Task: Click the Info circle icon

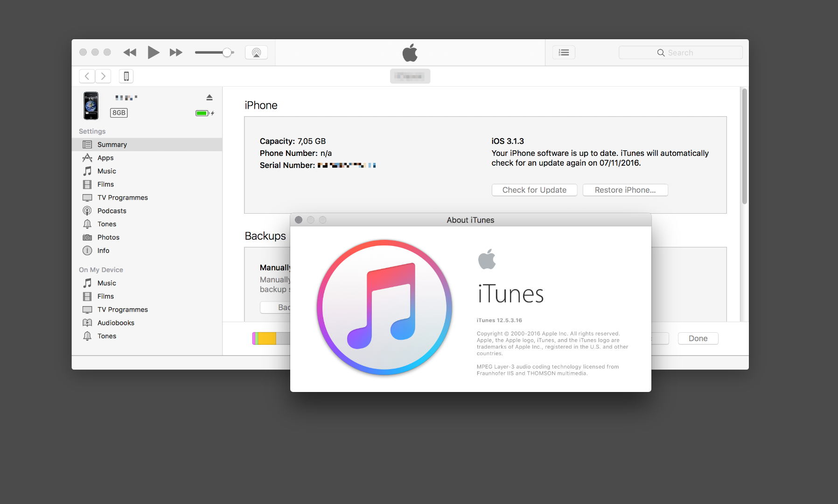Action: pyautogui.click(x=87, y=251)
